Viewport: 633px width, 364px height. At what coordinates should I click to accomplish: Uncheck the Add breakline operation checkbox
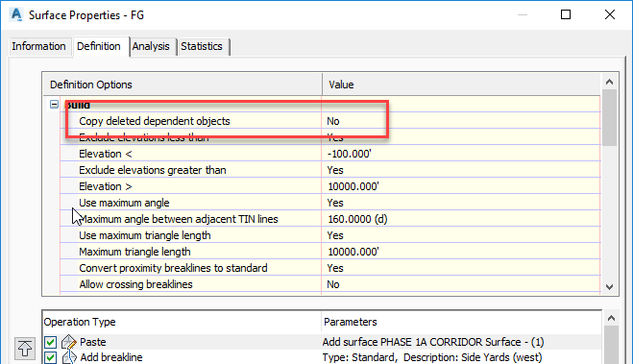(51, 357)
